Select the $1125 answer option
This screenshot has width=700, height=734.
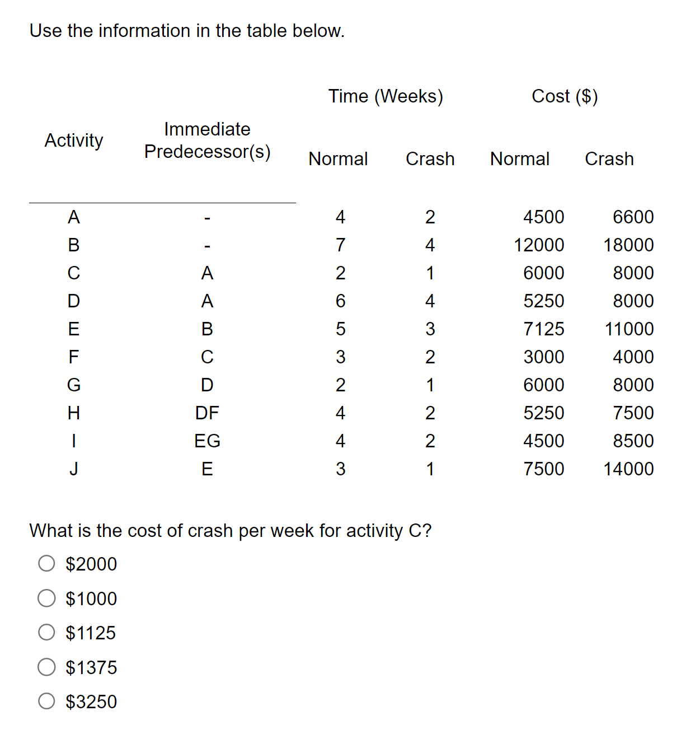coord(47,632)
